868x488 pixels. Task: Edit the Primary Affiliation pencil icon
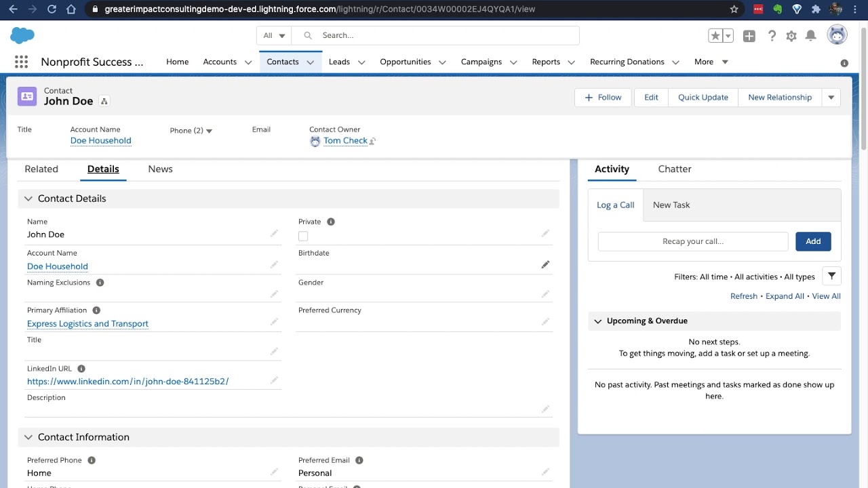pyautogui.click(x=274, y=322)
